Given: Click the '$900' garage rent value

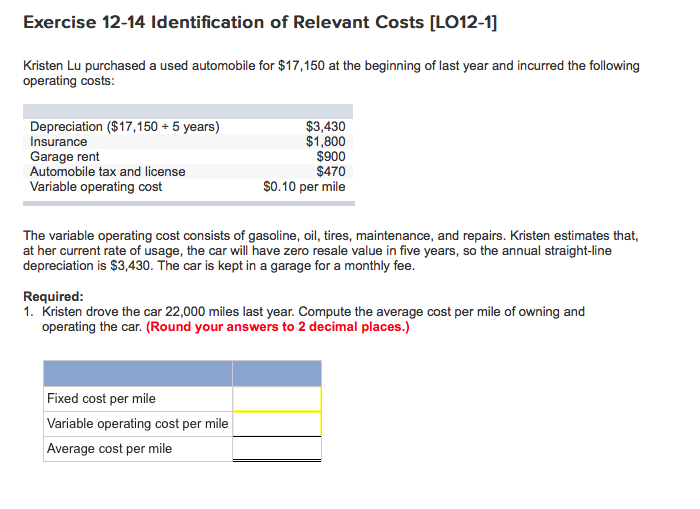Looking at the screenshot, I should tap(331, 157).
